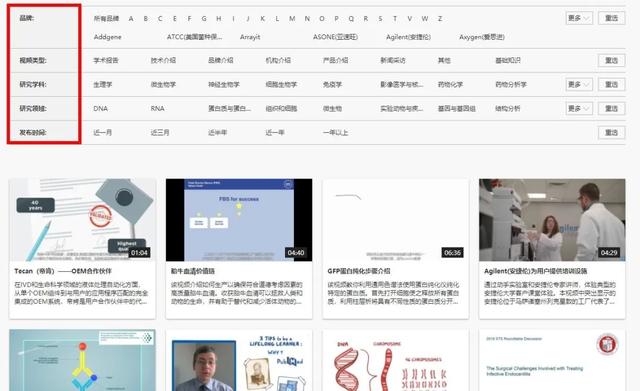Filter videos by 近一月 publish time
Viewport: 640px width, 391px height.
pos(102,133)
